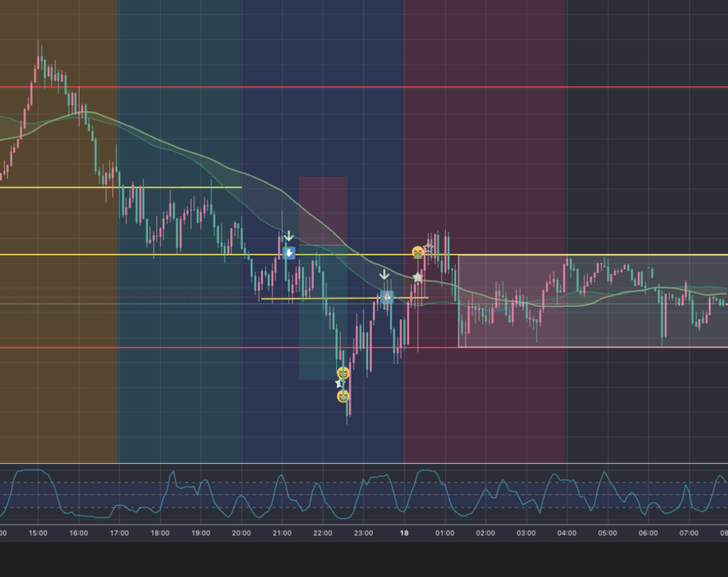Image resolution: width=728 pixels, height=577 pixels.
Task: Click the outlined star beside the vomiting emoji
Action: [428, 248]
